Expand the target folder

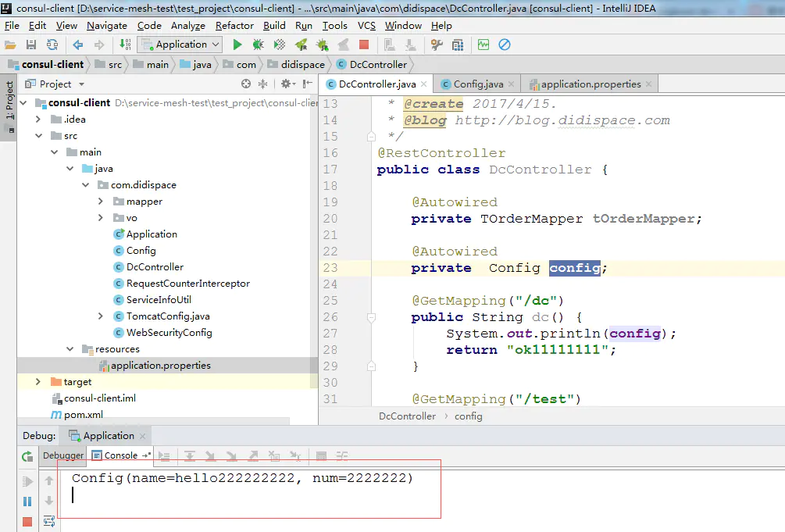pyautogui.click(x=38, y=382)
